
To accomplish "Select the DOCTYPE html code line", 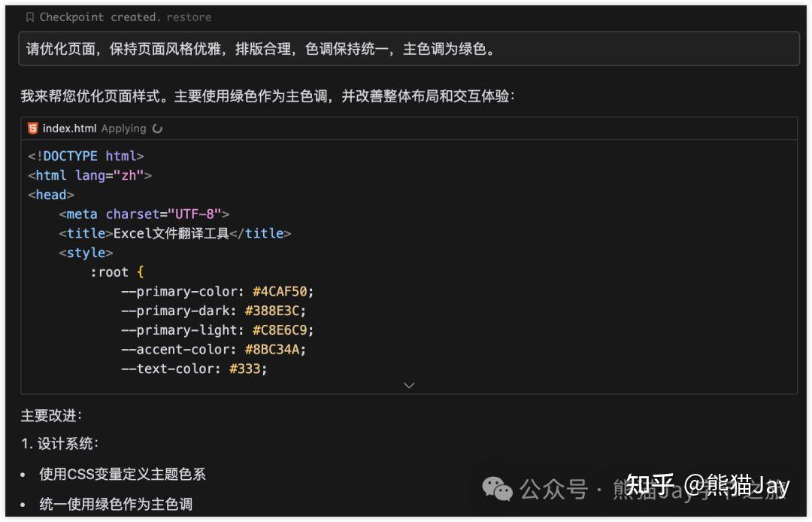I will (x=86, y=156).
